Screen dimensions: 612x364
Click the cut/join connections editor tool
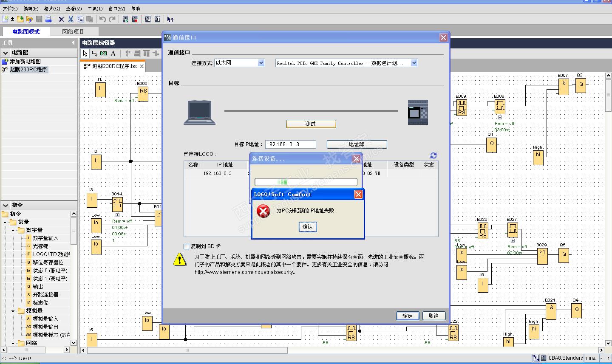pyautogui.click(x=104, y=53)
